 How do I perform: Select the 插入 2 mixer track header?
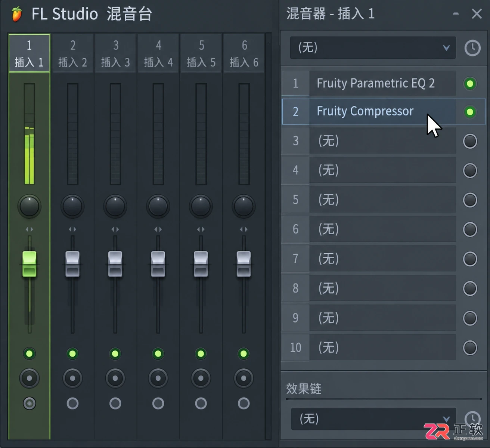[72, 53]
